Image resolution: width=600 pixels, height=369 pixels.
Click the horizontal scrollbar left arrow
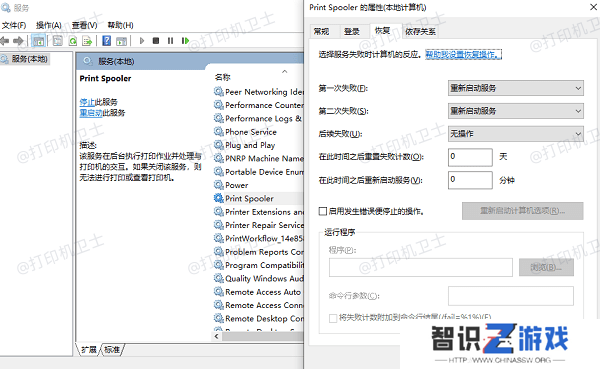click(x=217, y=336)
